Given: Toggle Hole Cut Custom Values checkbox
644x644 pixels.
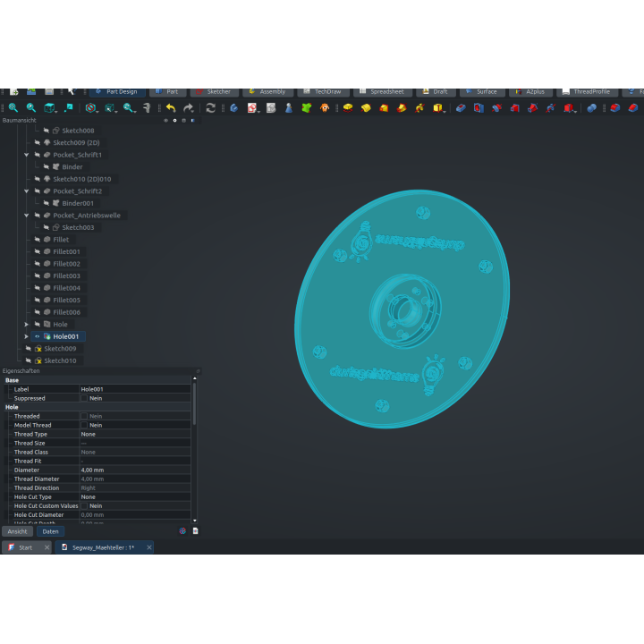Looking at the screenshot, I should coord(84,506).
